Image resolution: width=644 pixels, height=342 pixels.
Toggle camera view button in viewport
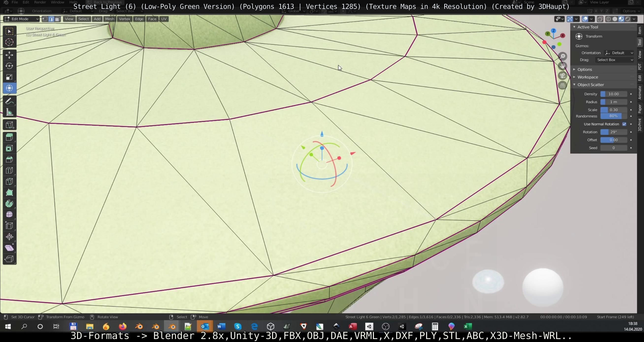(x=562, y=76)
